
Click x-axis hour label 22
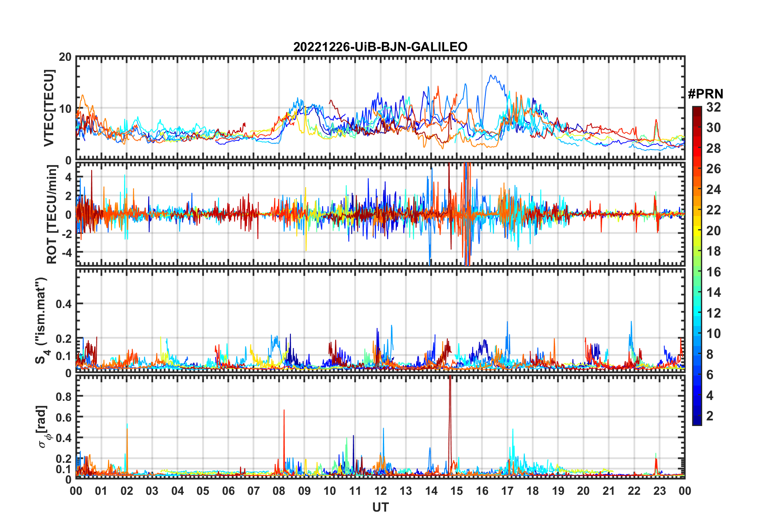(634, 491)
